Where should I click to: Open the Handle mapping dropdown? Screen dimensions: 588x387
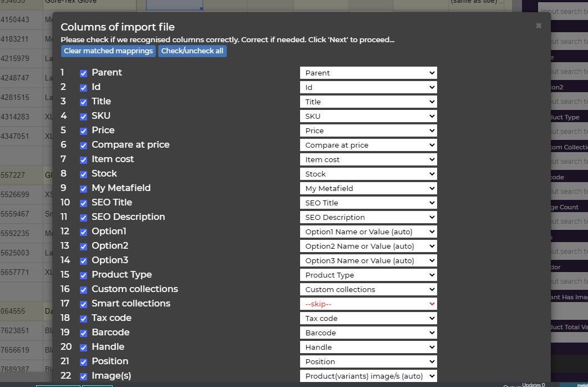pos(368,348)
